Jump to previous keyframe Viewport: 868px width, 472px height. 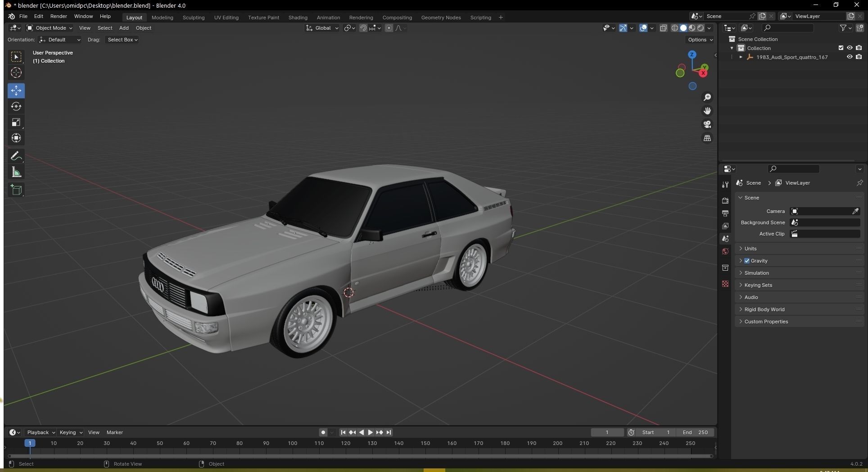coord(352,432)
